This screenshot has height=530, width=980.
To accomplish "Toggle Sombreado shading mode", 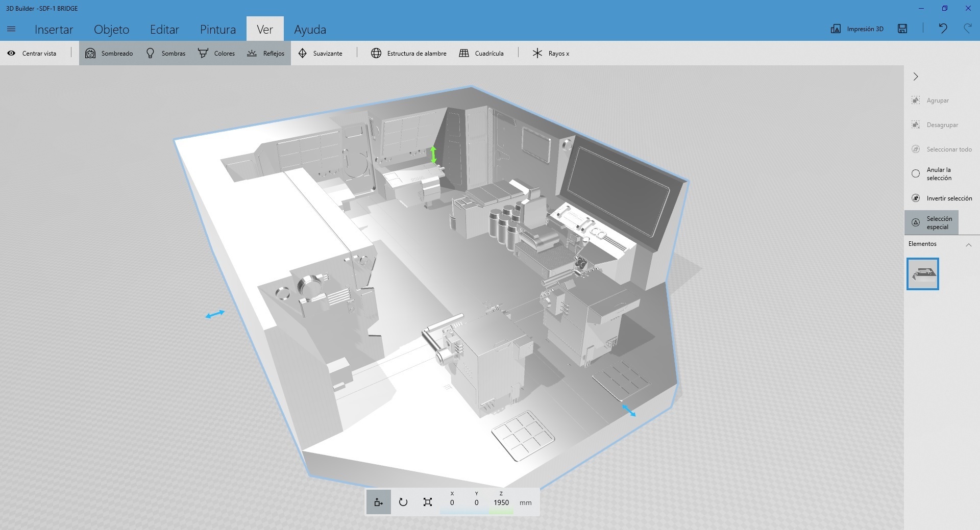I will click(109, 53).
